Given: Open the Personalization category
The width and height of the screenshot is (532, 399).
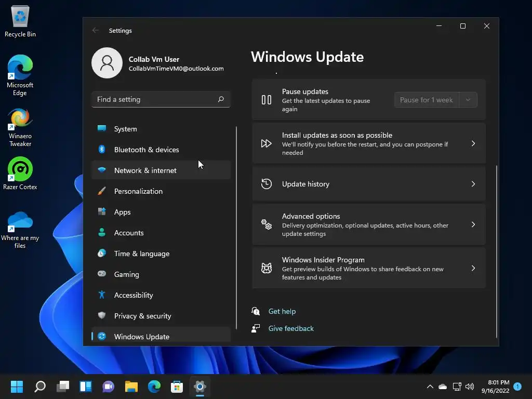Looking at the screenshot, I should click(x=161, y=191).
